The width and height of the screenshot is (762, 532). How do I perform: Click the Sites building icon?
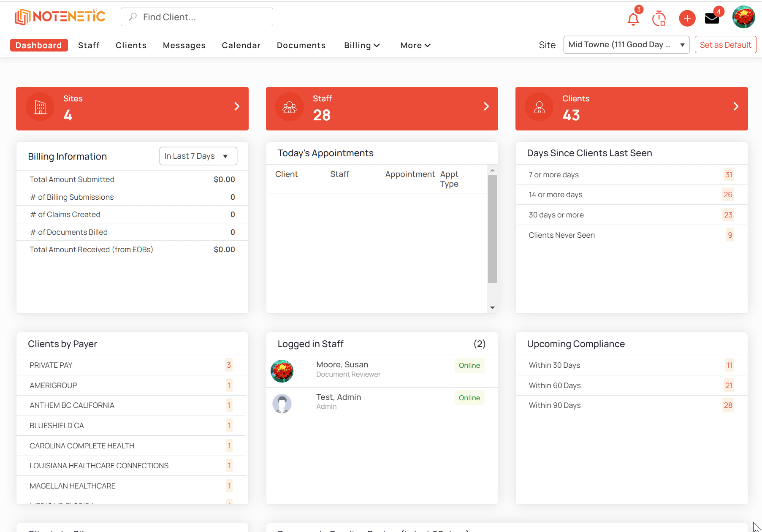click(40, 107)
